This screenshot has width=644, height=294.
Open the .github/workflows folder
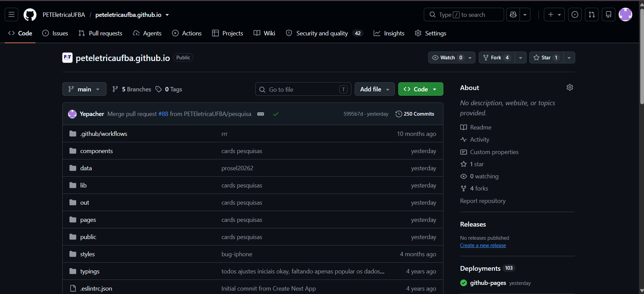point(104,134)
